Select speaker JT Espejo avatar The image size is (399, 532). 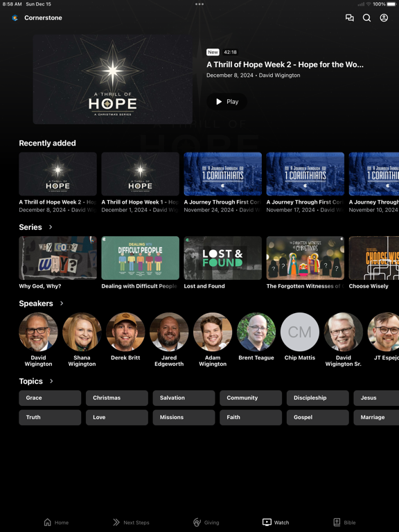pyautogui.click(x=383, y=332)
